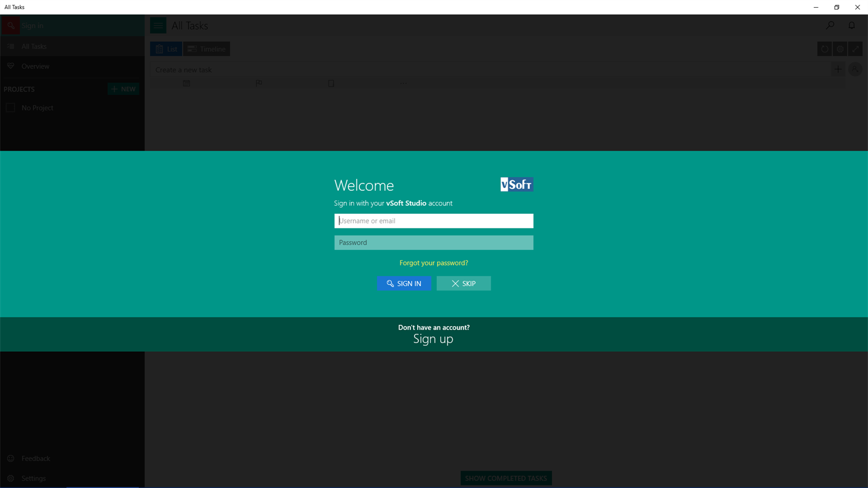Open Feedback in the sidebar

point(72,458)
